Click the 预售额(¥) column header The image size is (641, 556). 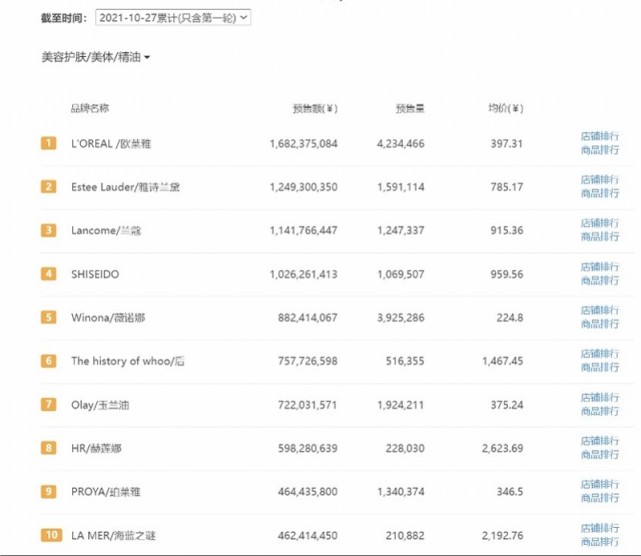315,108
